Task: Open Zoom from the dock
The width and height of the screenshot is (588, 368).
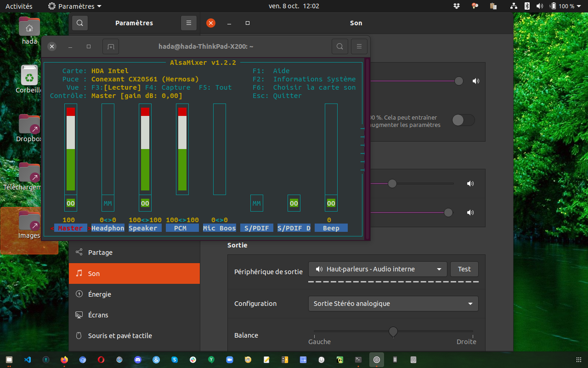Action: (x=230, y=360)
